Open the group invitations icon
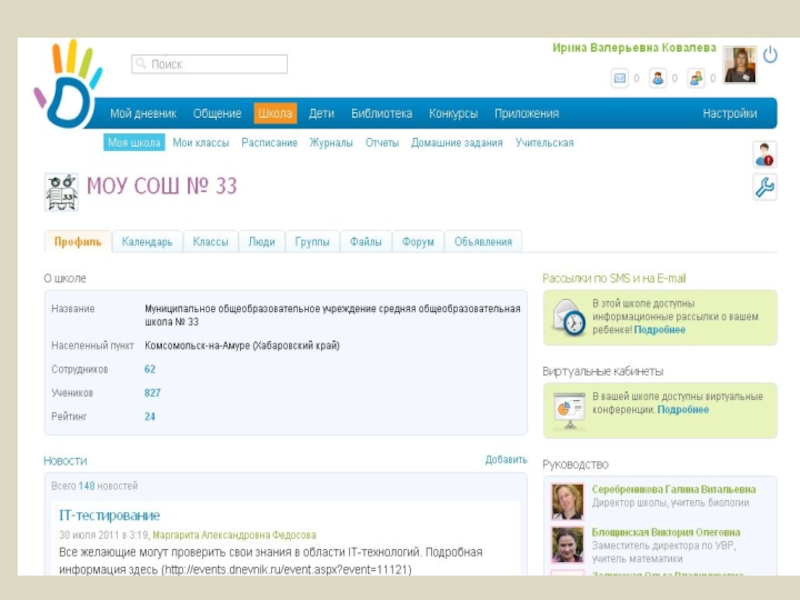Viewport: 800px width, 600px height. (x=696, y=78)
